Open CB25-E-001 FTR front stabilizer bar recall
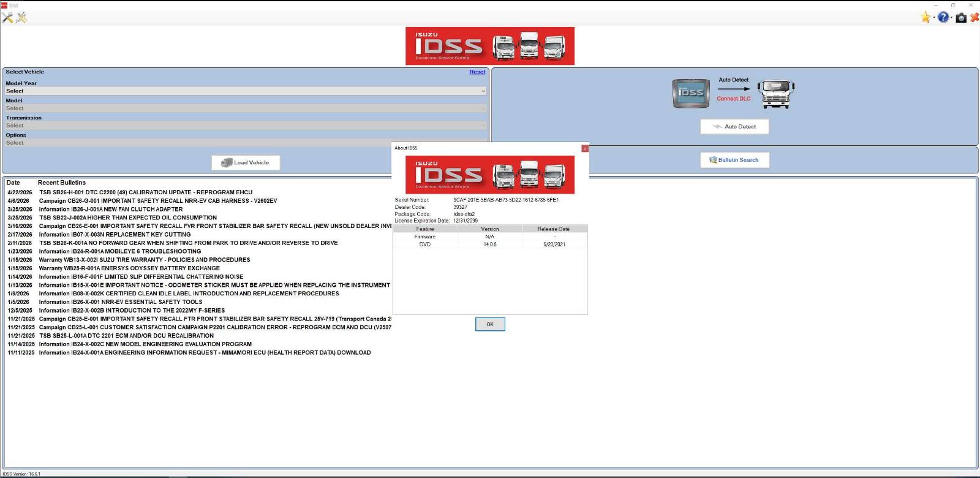Image resolution: width=980 pixels, height=478 pixels. [215, 319]
